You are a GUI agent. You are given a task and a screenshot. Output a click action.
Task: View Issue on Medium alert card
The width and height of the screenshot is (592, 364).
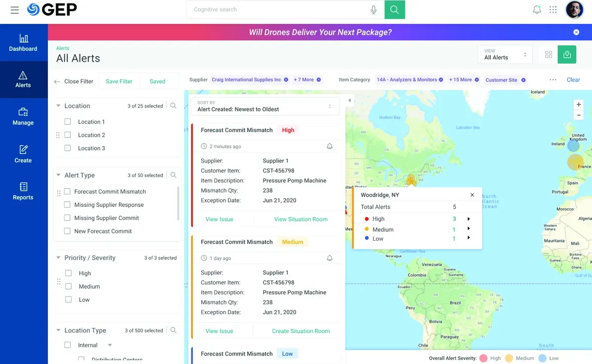coord(220,331)
